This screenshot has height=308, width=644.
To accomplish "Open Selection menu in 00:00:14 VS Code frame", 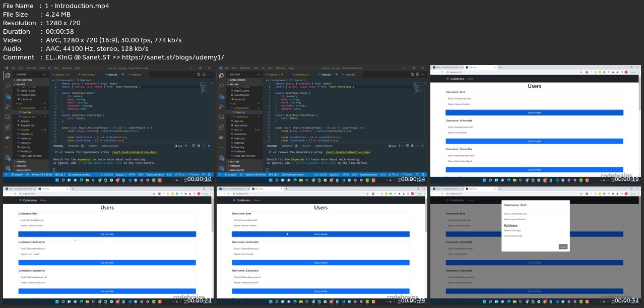I will 245,68.
